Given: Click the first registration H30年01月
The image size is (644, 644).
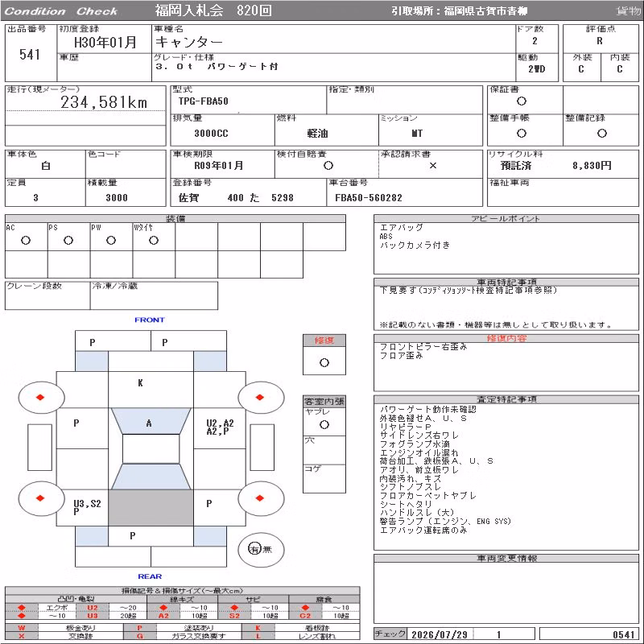Looking at the screenshot, I should click(x=105, y=42).
